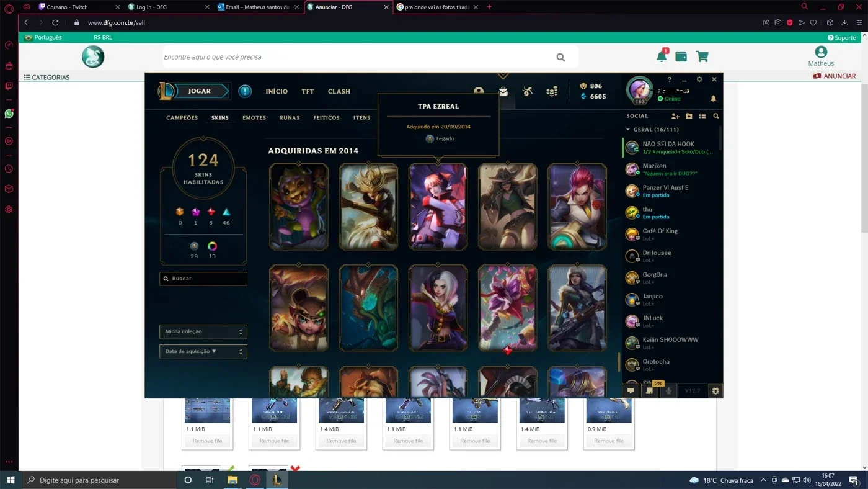Click the Buscar skin search field
Viewport: 868px width, 489px height.
[203, 279]
